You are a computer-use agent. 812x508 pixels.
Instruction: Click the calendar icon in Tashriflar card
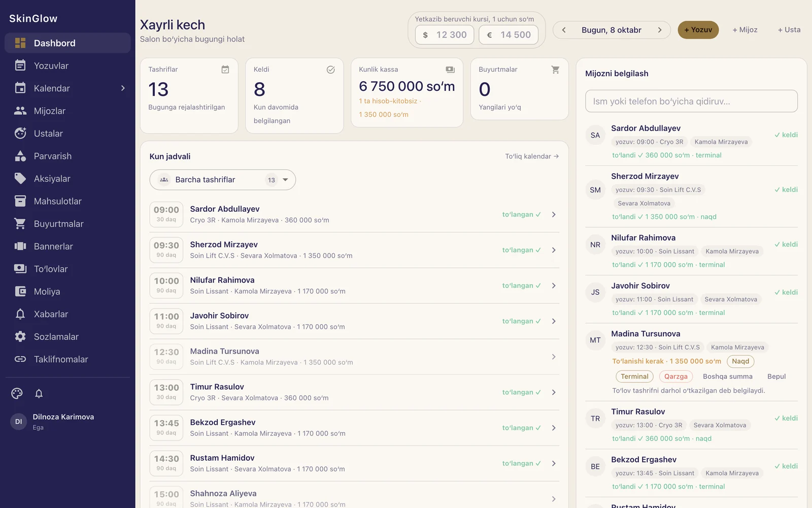click(225, 70)
